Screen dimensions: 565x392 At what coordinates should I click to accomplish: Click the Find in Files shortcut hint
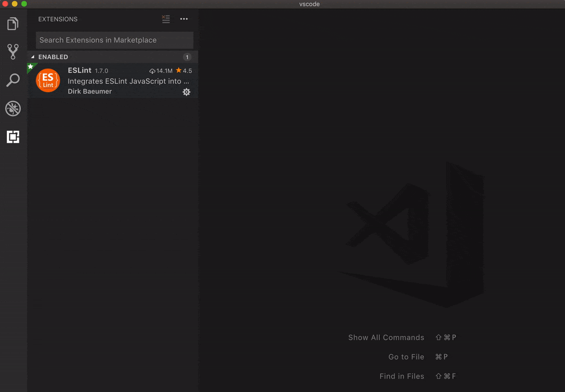(x=401, y=376)
